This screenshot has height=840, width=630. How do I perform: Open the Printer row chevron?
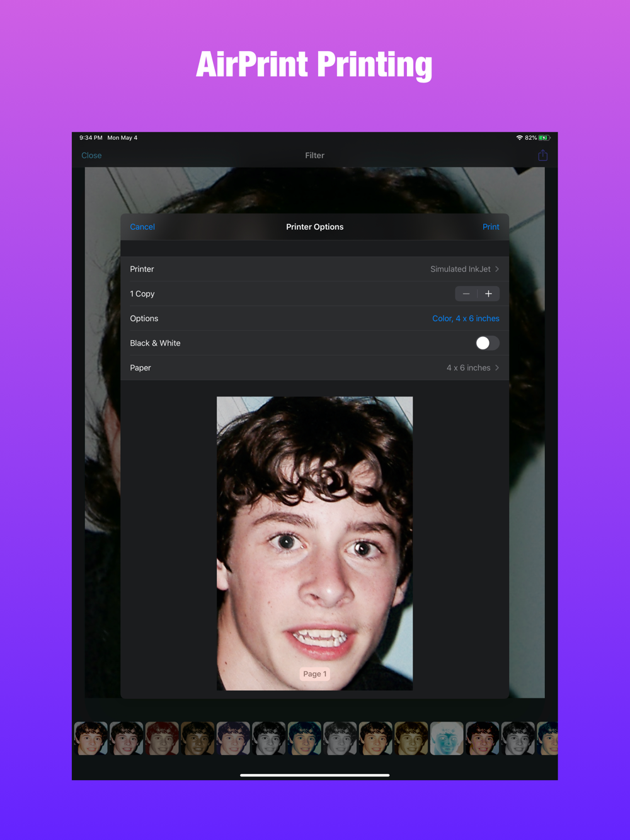coord(497,269)
